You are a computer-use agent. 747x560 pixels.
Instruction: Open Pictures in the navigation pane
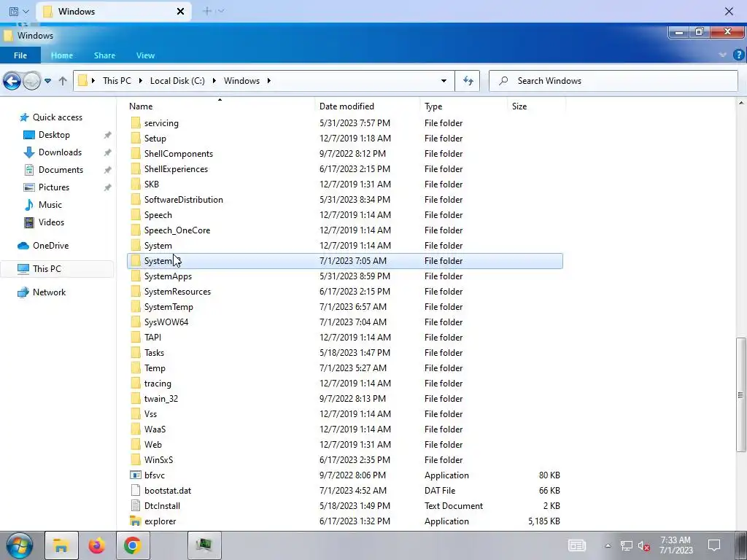pos(54,187)
